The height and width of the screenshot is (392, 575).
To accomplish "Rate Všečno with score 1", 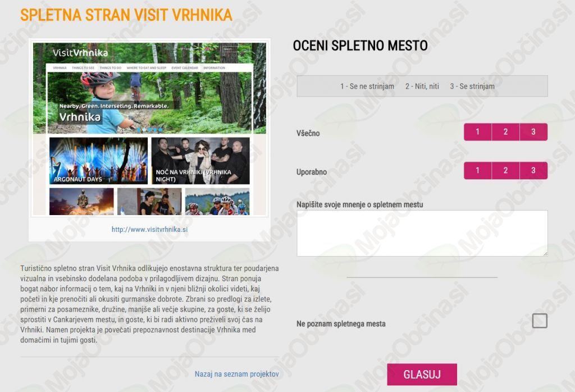I will pos(477,132).
